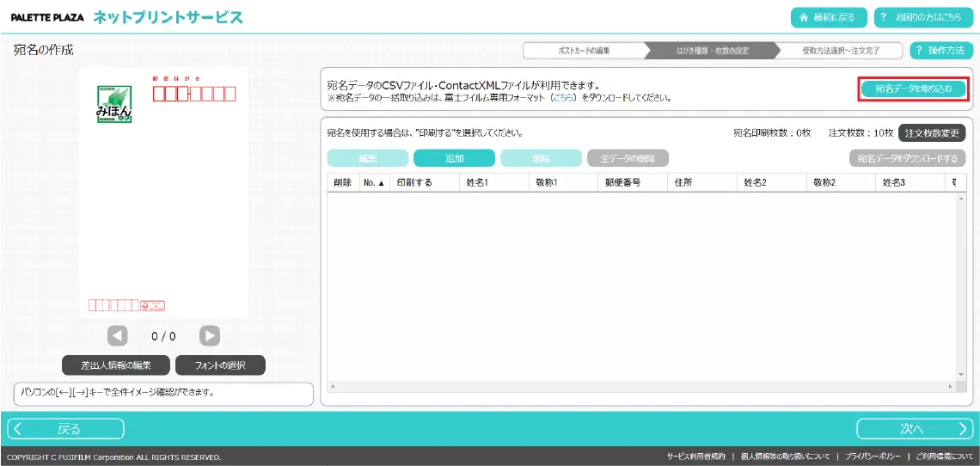Screen dimensions: 980x466
Task: Proceed with the 次へ button
Action: (x=914, y=429)
